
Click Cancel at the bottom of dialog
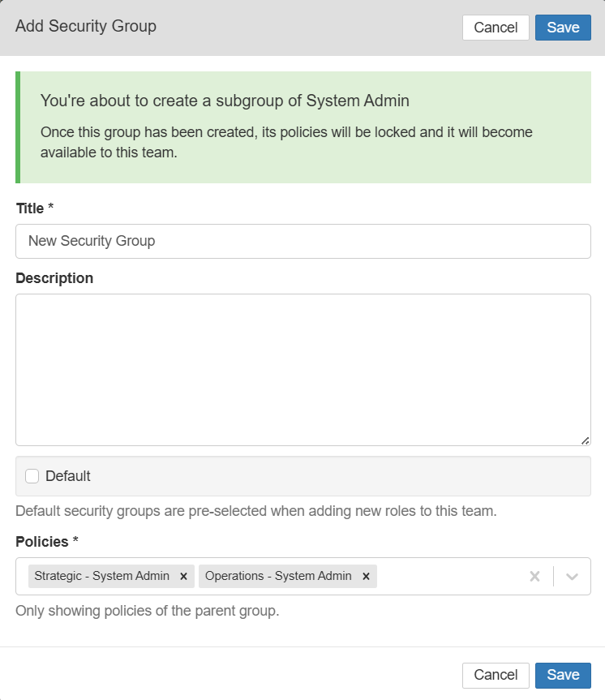pyautogui.click(x=496, y=675)
